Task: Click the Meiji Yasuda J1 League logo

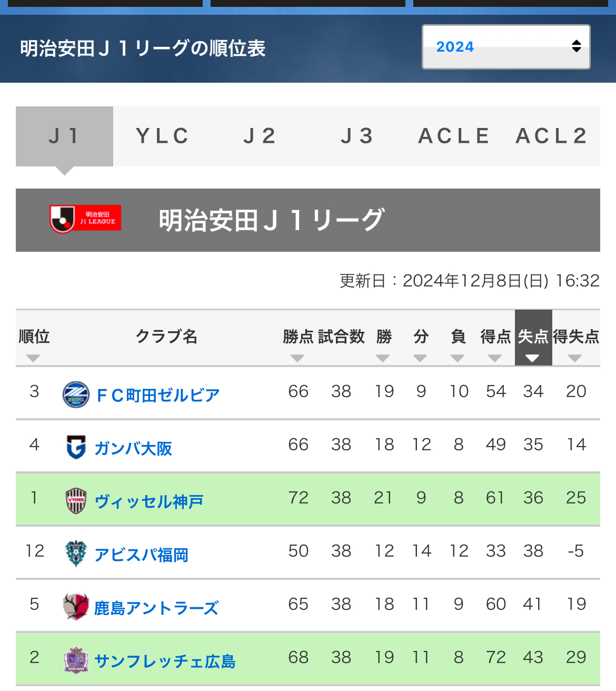Action: (85, 219)
